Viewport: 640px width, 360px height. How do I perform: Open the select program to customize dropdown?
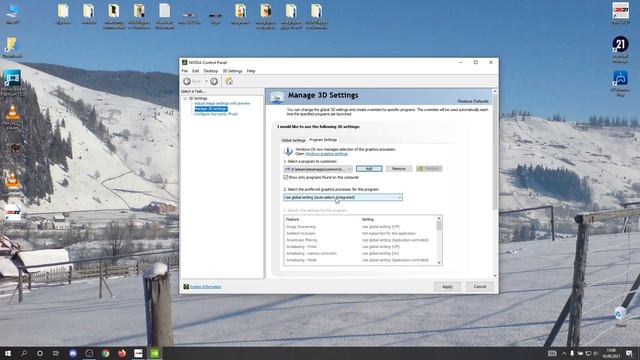click(318, 169)
